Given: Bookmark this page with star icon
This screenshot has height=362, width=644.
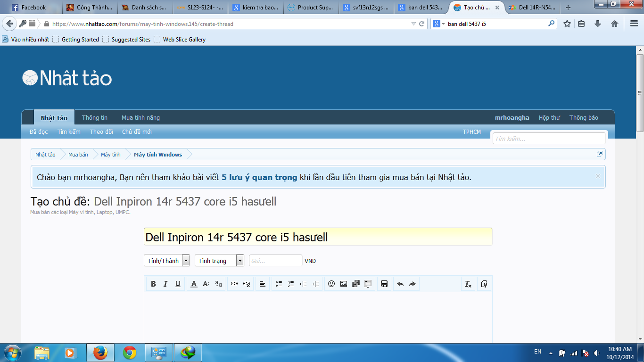Looking at the screenshot, I should [x=567, y=24].
